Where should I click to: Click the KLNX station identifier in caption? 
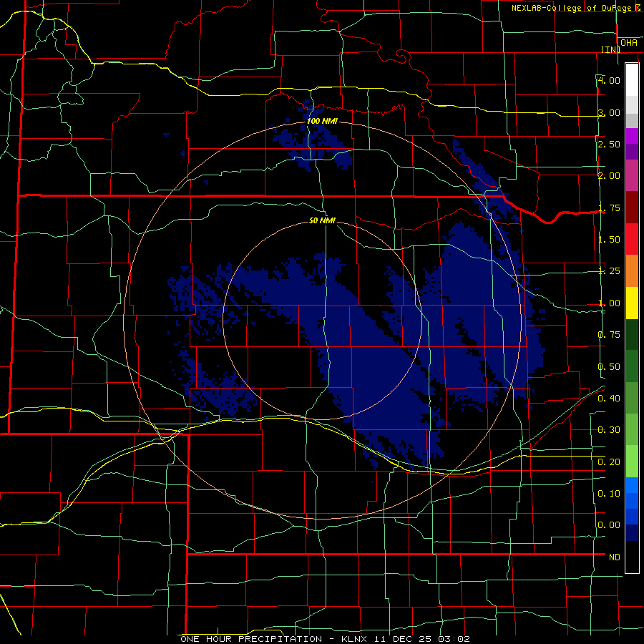pos(356,639)
